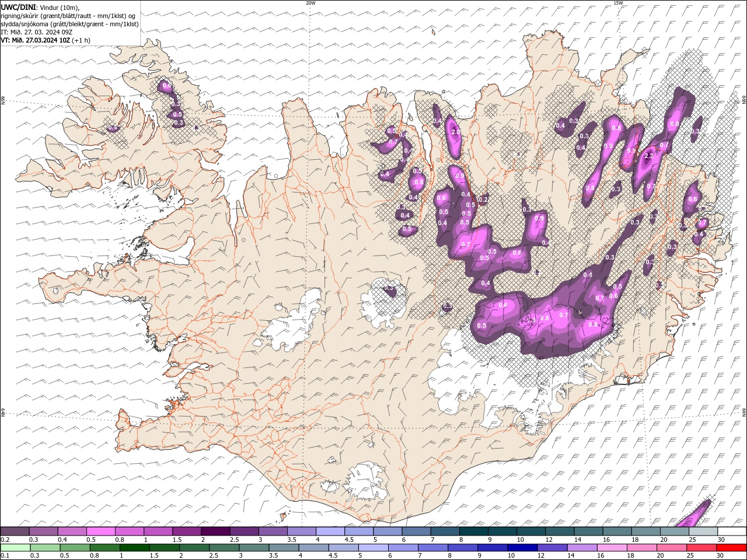Click the 'slydda/snjókoma' legend description line
The width and height of the screenshot is (747, 560).
pyautogui.click(x=70, y=24)
